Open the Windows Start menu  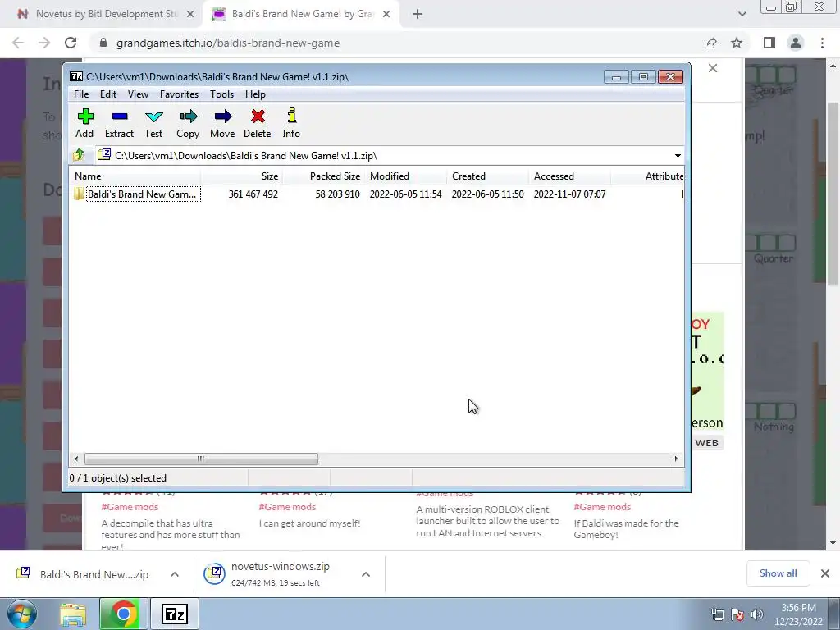point(21,614)
